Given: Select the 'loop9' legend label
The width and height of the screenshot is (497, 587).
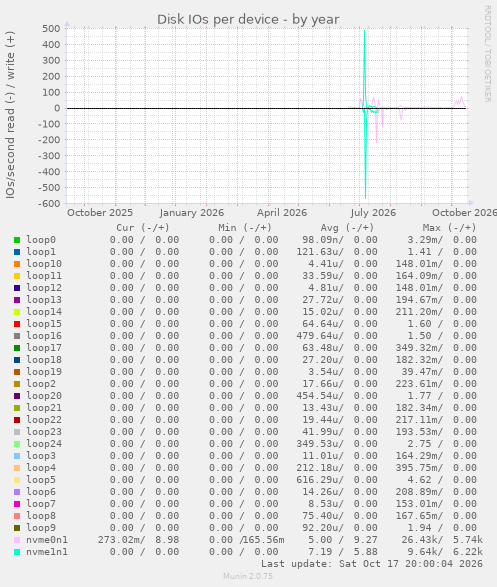Looking at the screenshot, I should point(41,528).
